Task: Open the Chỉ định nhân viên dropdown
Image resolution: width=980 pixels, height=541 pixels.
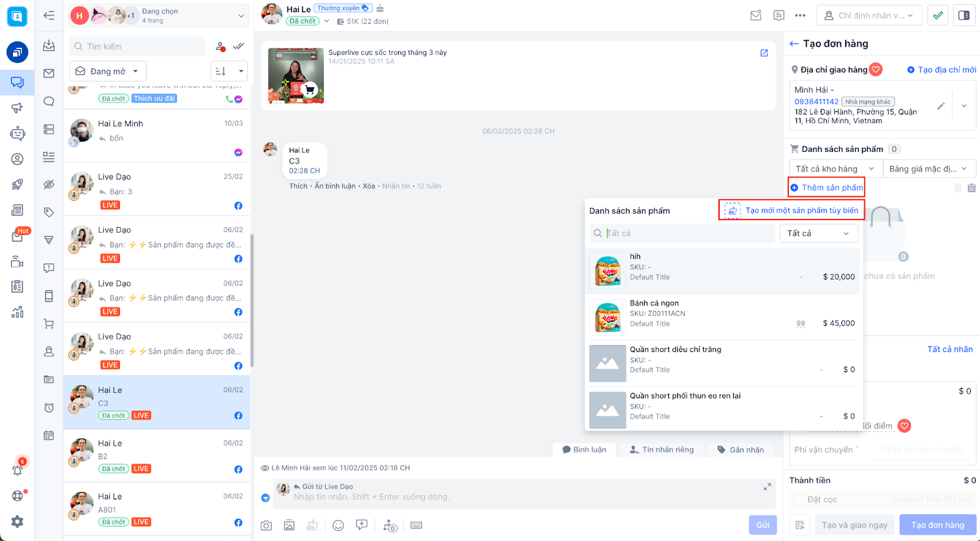Action: [x=869, y=15]
